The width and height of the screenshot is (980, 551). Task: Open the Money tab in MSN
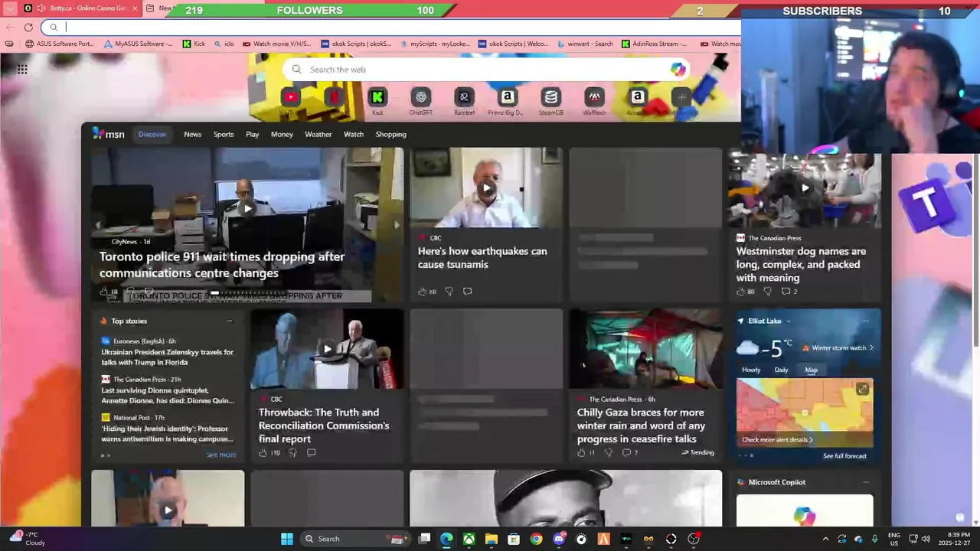(x=282, y=134)
